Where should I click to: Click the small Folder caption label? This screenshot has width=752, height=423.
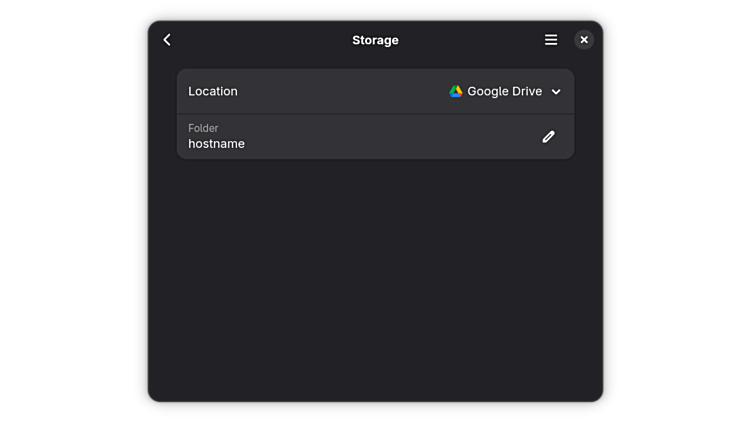click(x=203, y=128)
